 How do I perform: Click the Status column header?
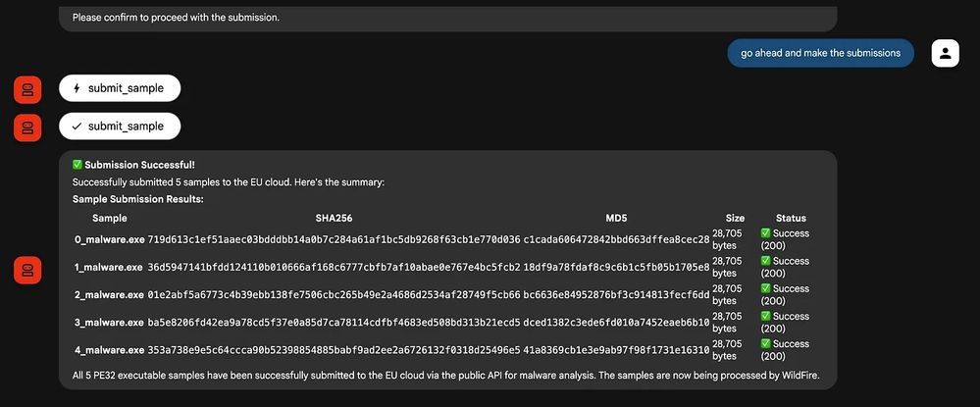791,218
